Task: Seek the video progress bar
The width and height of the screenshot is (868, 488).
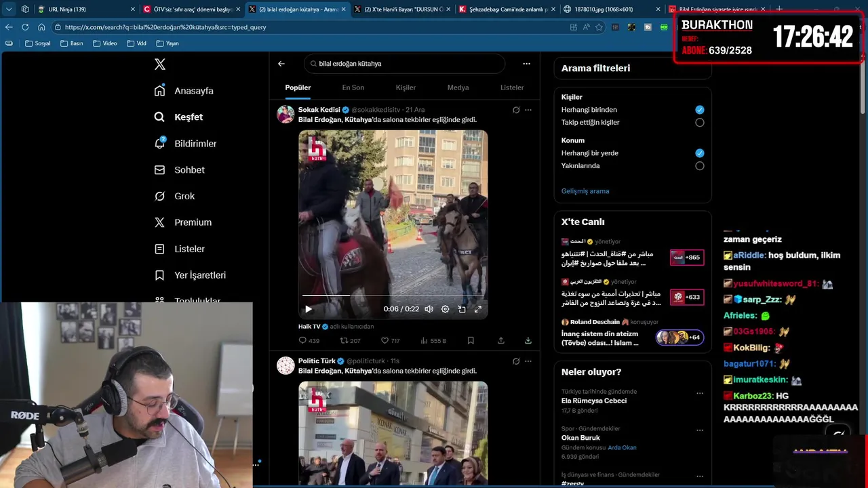Action: tap(393, 296)
